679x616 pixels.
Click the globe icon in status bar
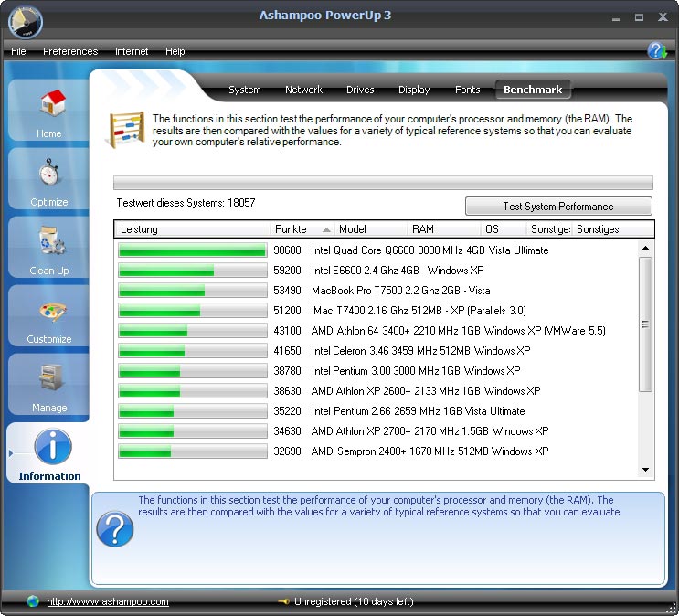click(x=33, y=601)
